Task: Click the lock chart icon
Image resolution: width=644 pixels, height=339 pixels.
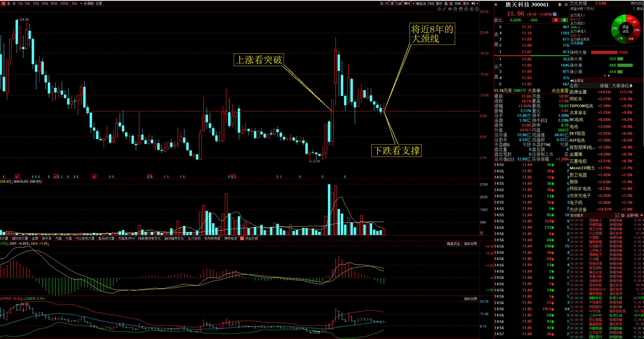Action: tap(466, 9)
